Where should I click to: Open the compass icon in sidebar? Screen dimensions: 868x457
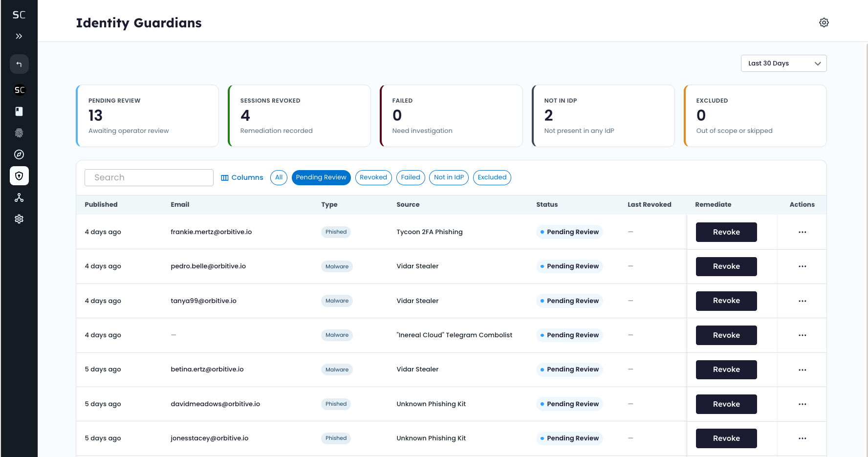point(19,154)
